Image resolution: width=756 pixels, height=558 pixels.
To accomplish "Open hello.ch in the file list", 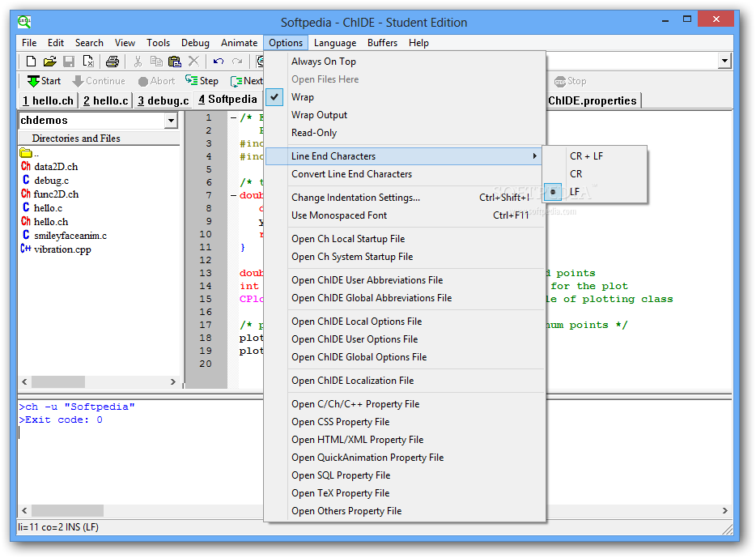I will [x=45, y=222].
